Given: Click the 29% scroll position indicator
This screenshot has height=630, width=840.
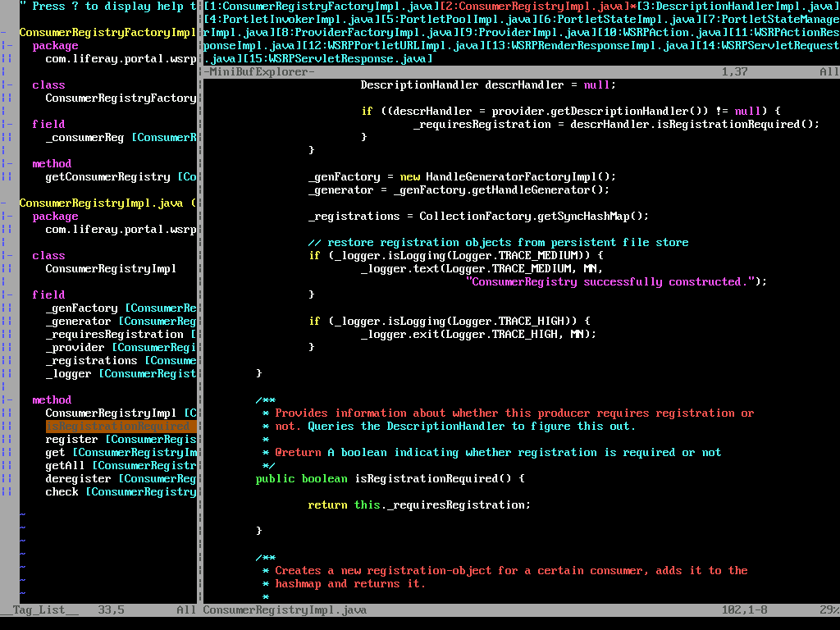Looking at the screenshot, I should (829, 609).
